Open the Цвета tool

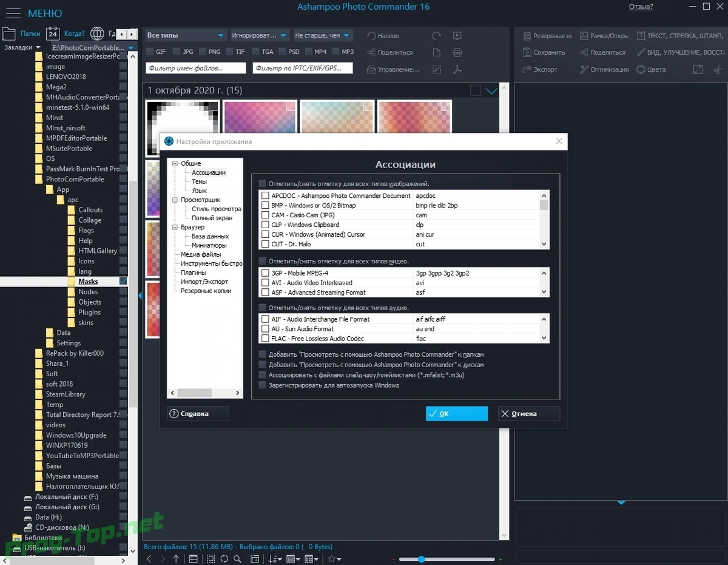coord(651,70)
